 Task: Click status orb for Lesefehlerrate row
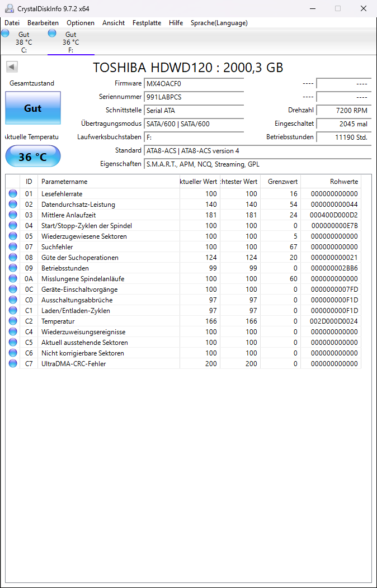coord(13,193)
